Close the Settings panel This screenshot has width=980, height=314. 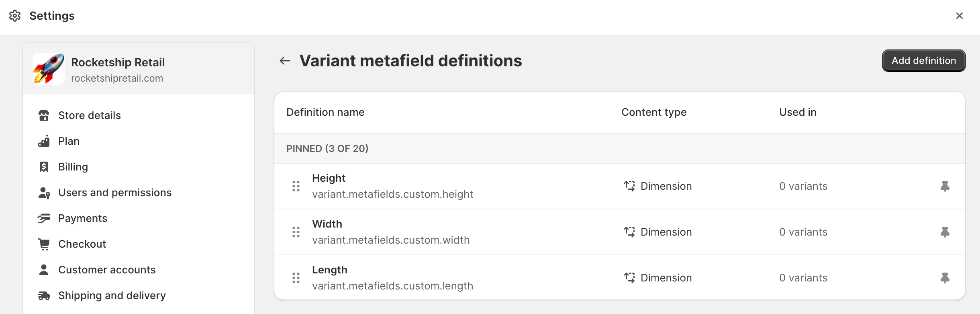(x=959, y=16)
